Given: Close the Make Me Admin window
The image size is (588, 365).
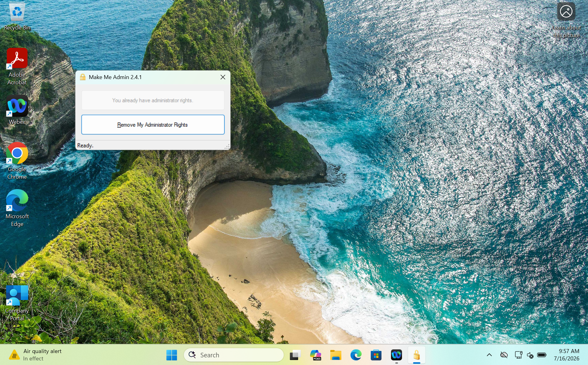Looking at the screenshot, I should pos(223,77).
